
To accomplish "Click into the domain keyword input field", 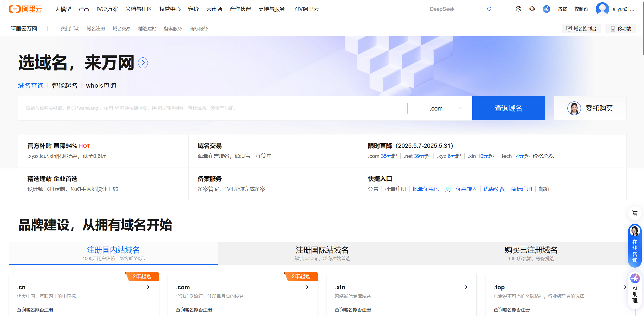I will tap(213, 108).
